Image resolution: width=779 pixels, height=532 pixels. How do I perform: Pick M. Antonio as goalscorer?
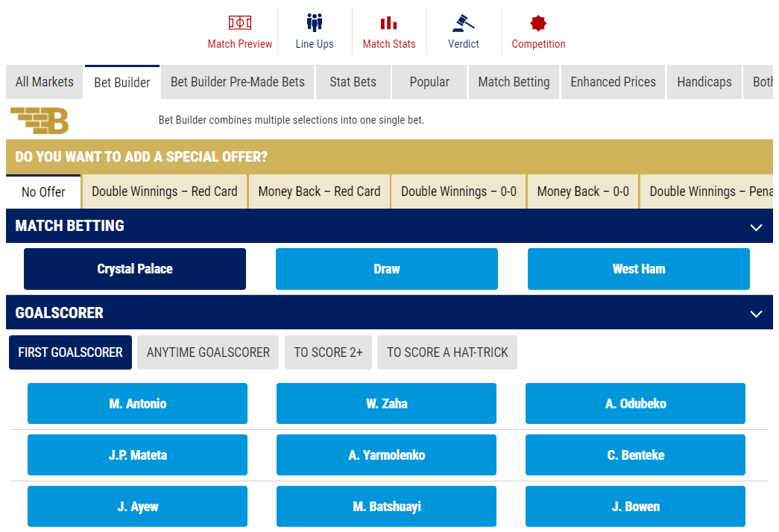click(x=137, y=403)
